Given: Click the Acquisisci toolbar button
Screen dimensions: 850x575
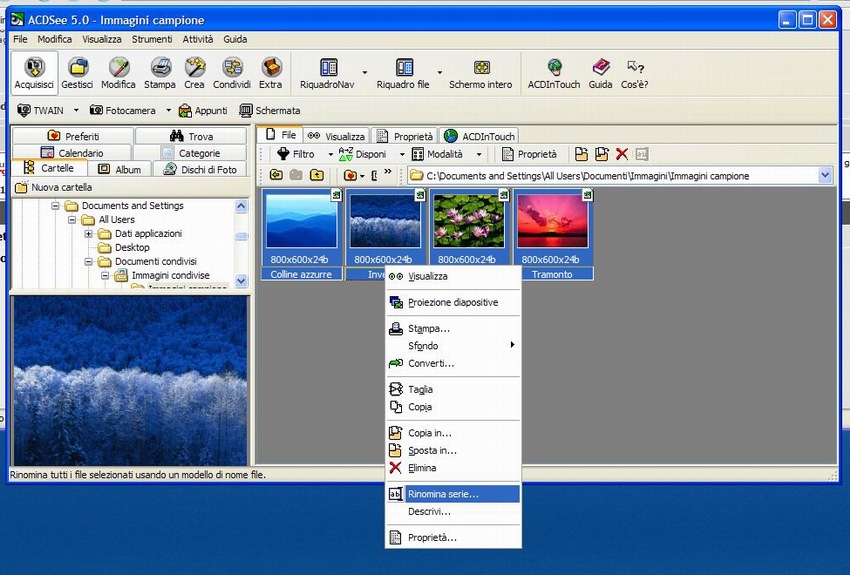Looking at the screenshot, I should (34, 73).
